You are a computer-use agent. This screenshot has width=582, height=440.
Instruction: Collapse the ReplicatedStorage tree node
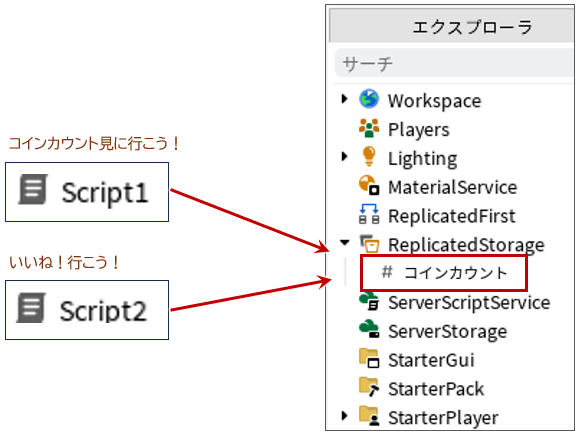344,243
